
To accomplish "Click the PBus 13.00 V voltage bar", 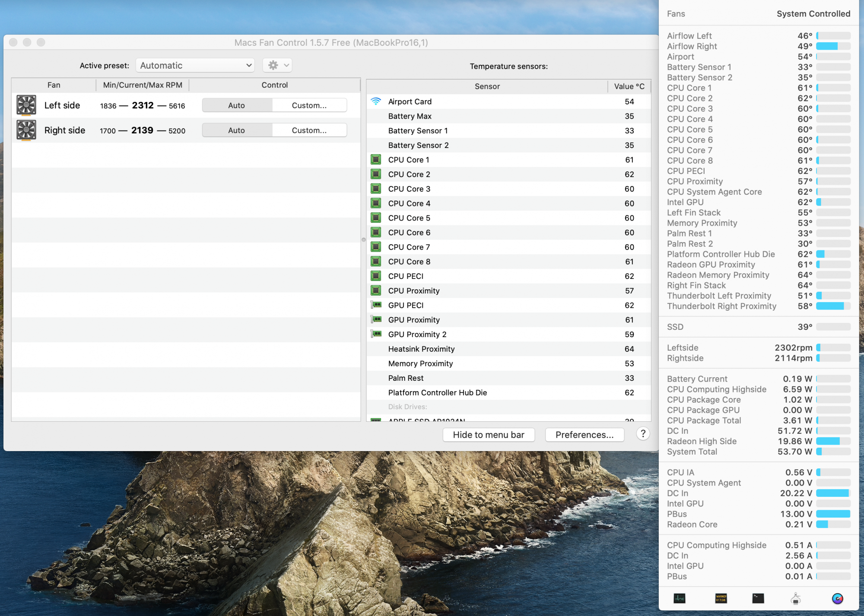I will (x=833, y=514).
